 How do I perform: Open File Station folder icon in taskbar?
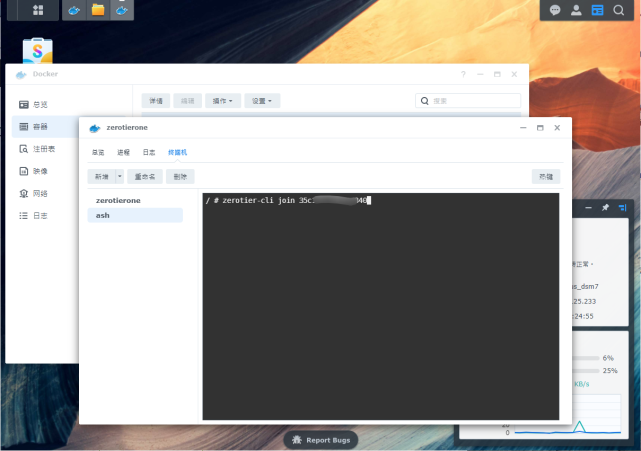(x=98, y=10)
